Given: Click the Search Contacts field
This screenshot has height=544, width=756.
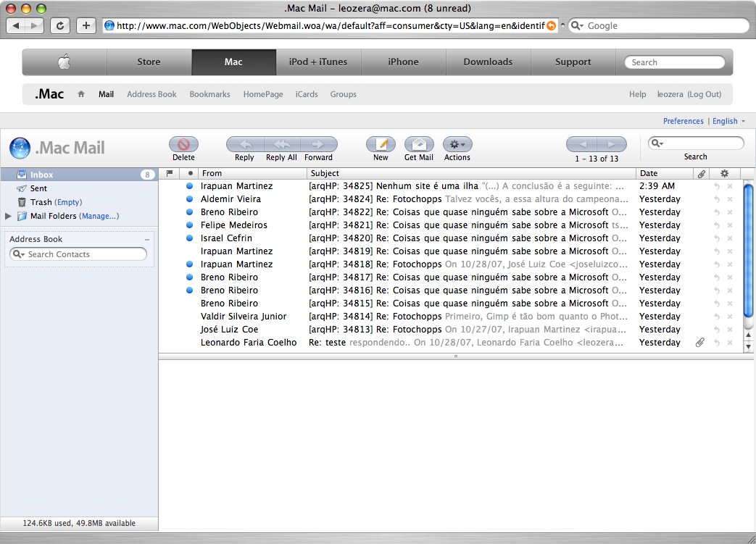Looking at the screenshot, I should tap(78, 254).
